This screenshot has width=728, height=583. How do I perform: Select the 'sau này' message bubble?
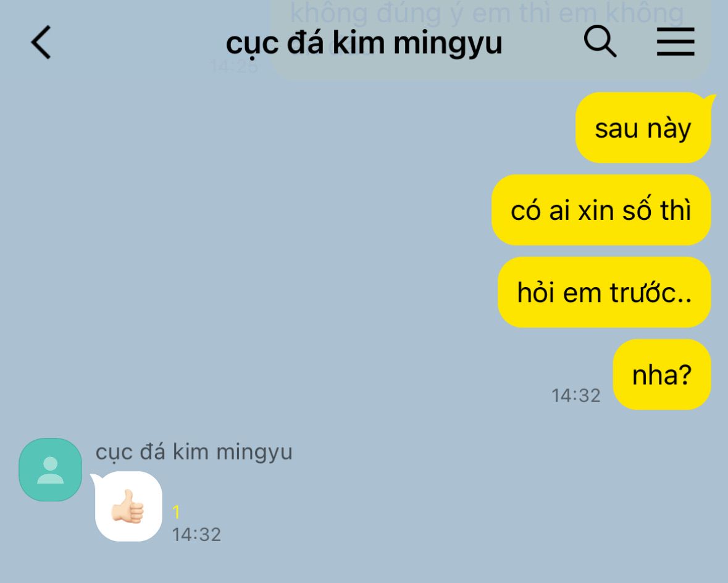tap(643, 128)
